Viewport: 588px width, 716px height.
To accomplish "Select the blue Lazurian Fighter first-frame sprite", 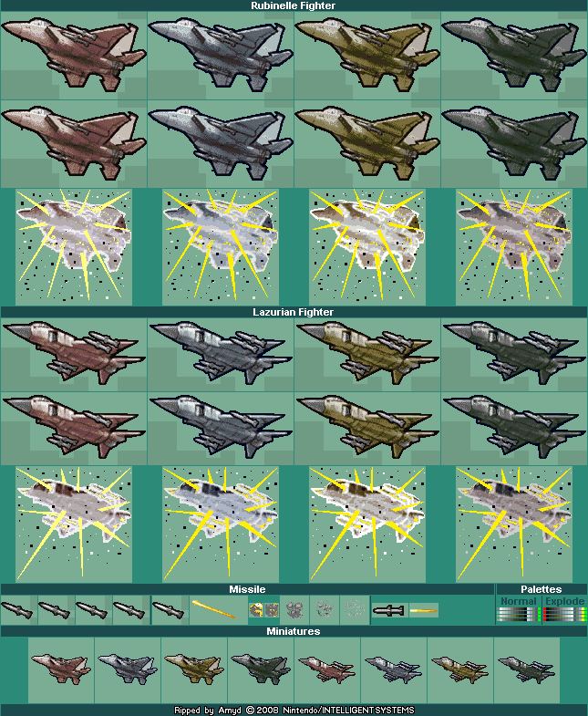I will 221,354.
